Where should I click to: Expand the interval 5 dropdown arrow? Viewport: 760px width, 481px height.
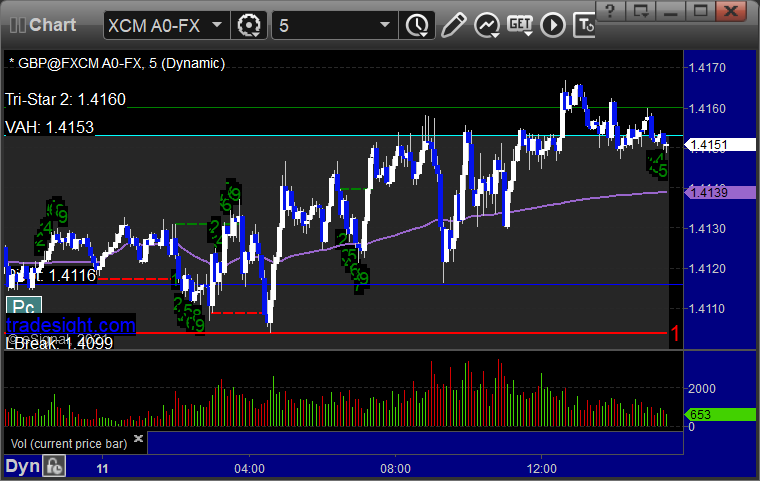pos(385,24)
